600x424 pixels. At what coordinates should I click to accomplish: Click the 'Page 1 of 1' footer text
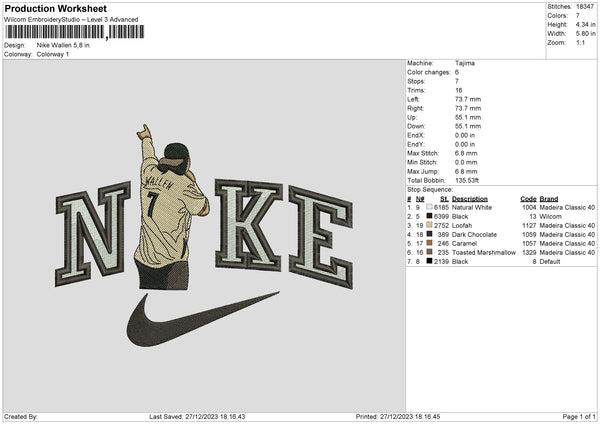pos(579,416)
